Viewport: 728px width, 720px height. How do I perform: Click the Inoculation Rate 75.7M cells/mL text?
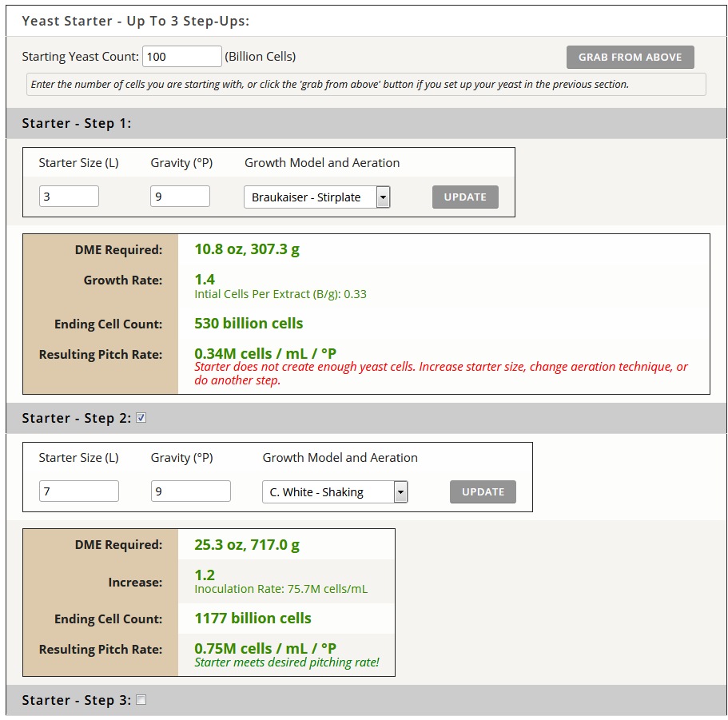pyautogui.click(x=280, y=589)
